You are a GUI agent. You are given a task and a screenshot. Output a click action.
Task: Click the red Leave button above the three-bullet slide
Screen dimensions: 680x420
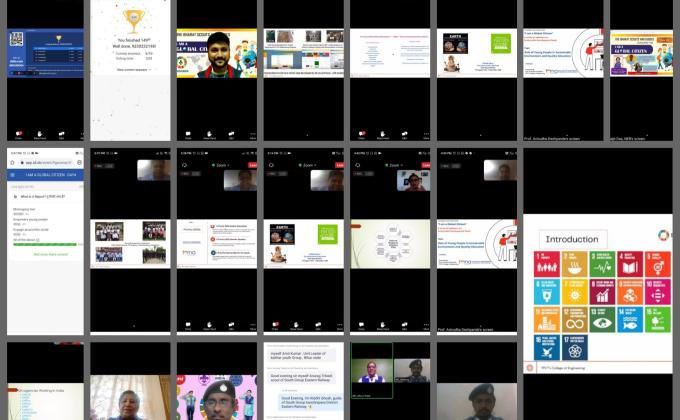[x=252, y=165]
